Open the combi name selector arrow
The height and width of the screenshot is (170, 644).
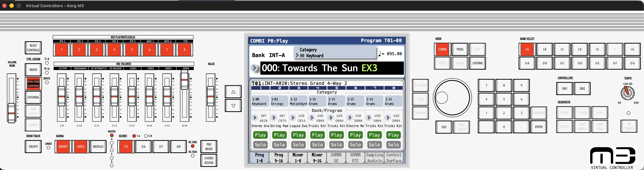(x=254, y=68)
